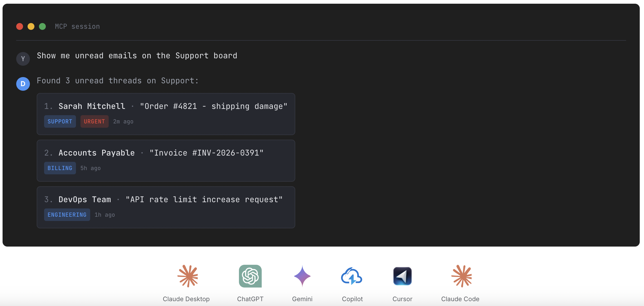
Task: Click the yellow minimize window dot
Action: click(x=31, y=26)
